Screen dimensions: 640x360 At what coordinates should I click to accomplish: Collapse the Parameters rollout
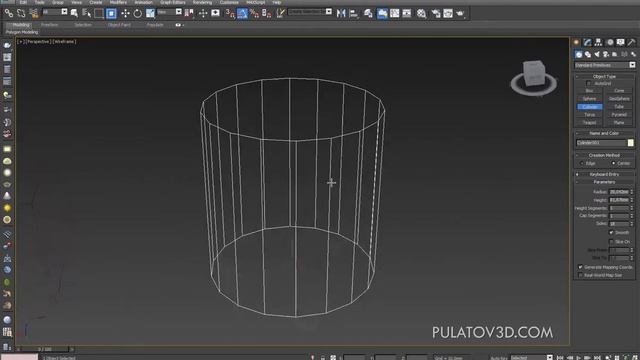point(604,182)
